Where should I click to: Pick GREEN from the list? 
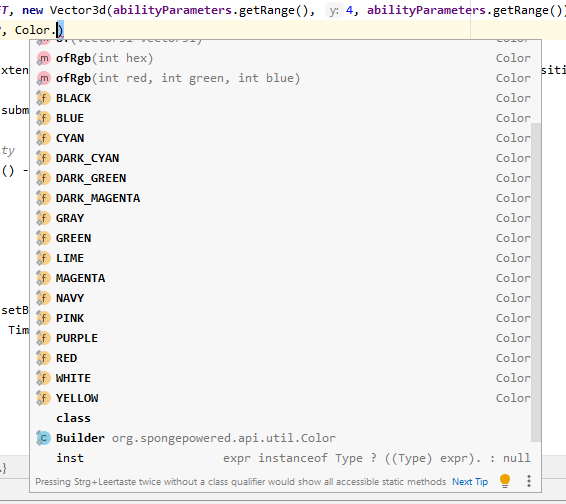(283, 238)
